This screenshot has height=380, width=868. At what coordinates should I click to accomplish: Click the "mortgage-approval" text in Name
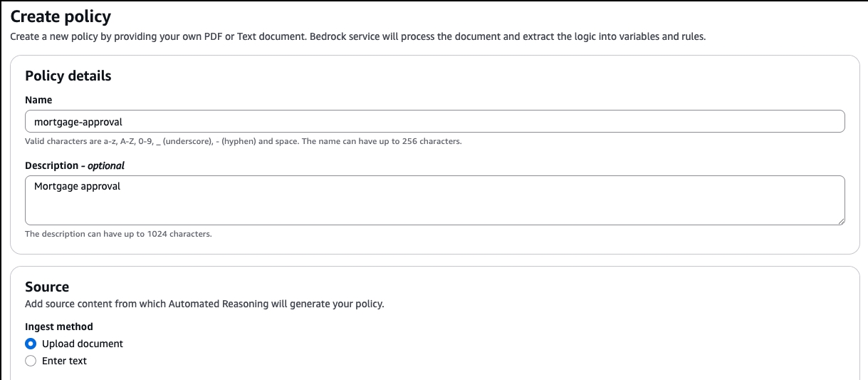pos(78,122)
